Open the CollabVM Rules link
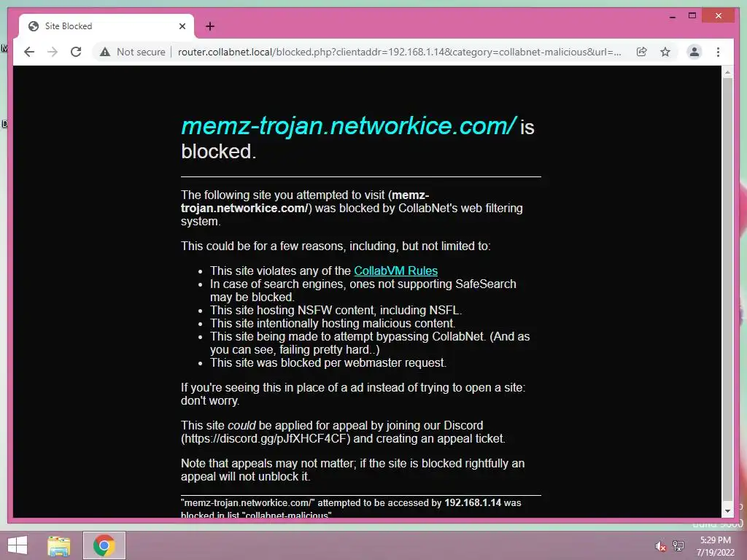This screenshot has width=747, height=560. [395, 271]
